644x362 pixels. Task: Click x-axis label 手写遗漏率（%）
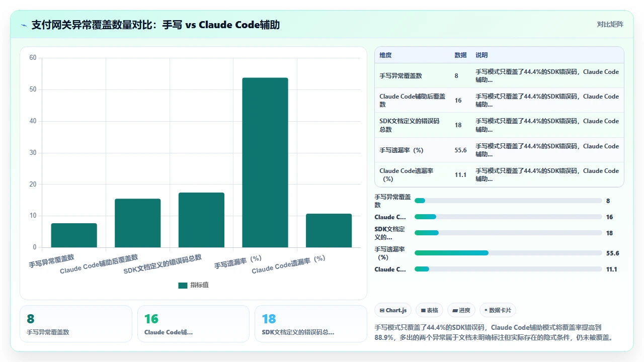click(238, 262)
